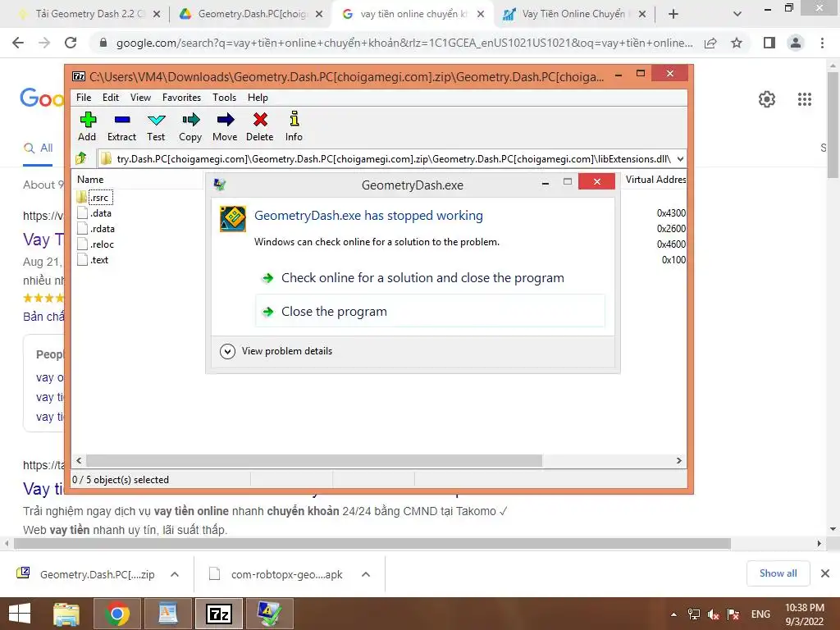Open the 7-Zip View menu
Screen dimensions: 840x630
point(140,98)
